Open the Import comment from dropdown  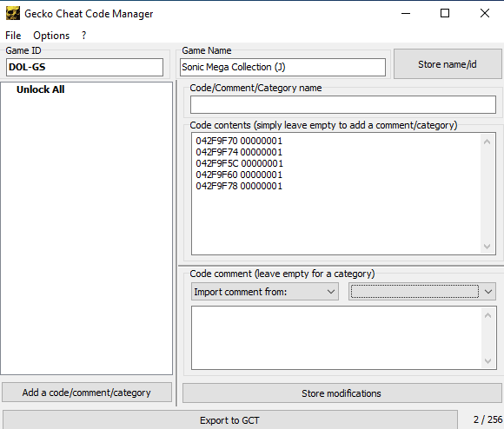click(x=265, y=292)
